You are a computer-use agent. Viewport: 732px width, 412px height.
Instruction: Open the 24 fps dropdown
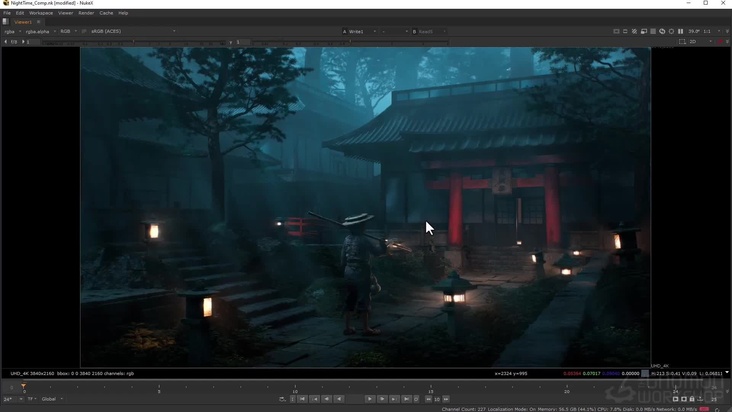pyautogui.click(x=13, y=399)
